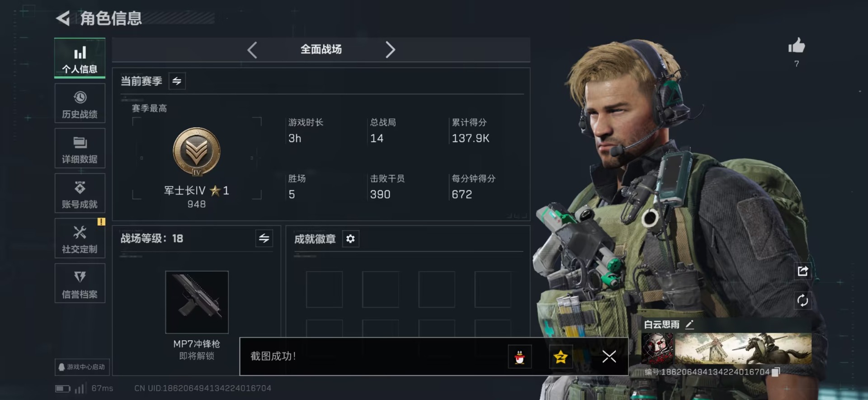Select the MP7冲锋枪 weapon thumbnail
868x400 pixels.
tap(197, 302)
